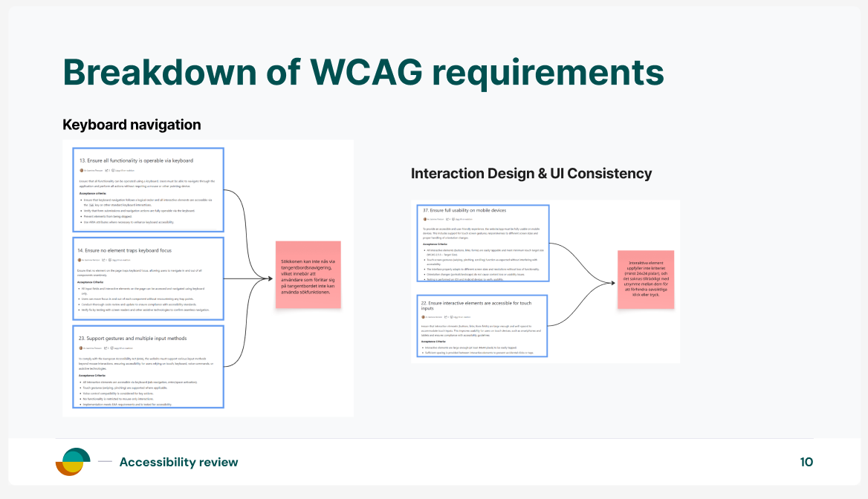Click the 'Keyboard navigation' section heading
The width and height of the screenshot is (868, 499).
click(132, 125)
